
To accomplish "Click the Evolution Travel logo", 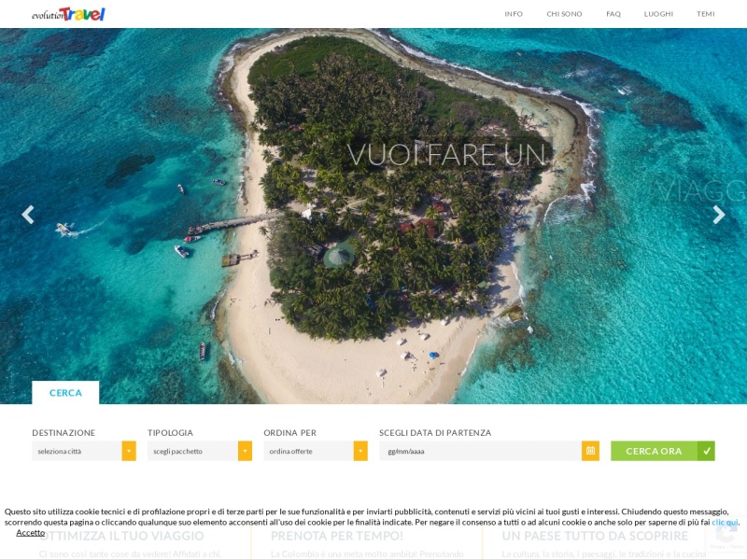I will point(68,14).
